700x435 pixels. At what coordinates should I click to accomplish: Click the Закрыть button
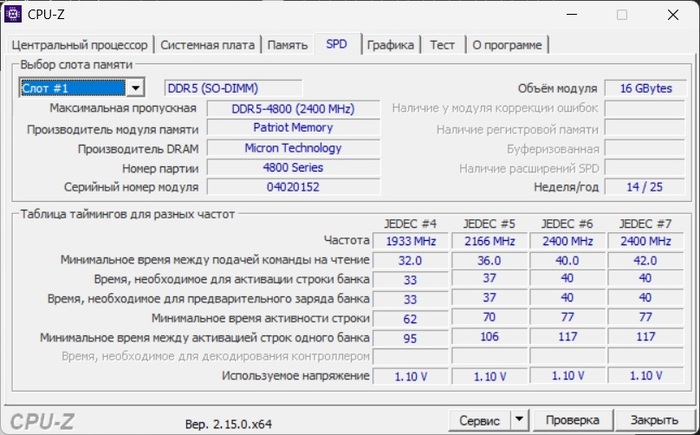point(654,419)
